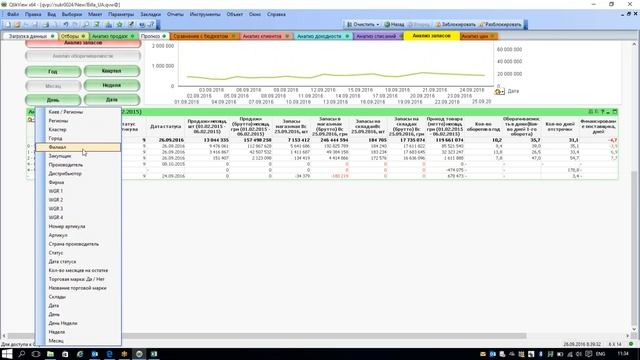
Task: Choose Производитель in the dimension list
Action: point(78,165)
